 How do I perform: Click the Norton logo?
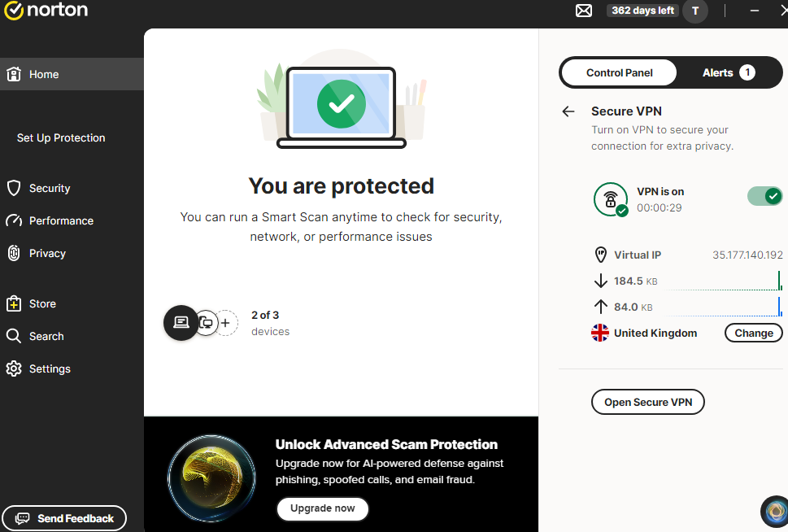click(46, 10)
